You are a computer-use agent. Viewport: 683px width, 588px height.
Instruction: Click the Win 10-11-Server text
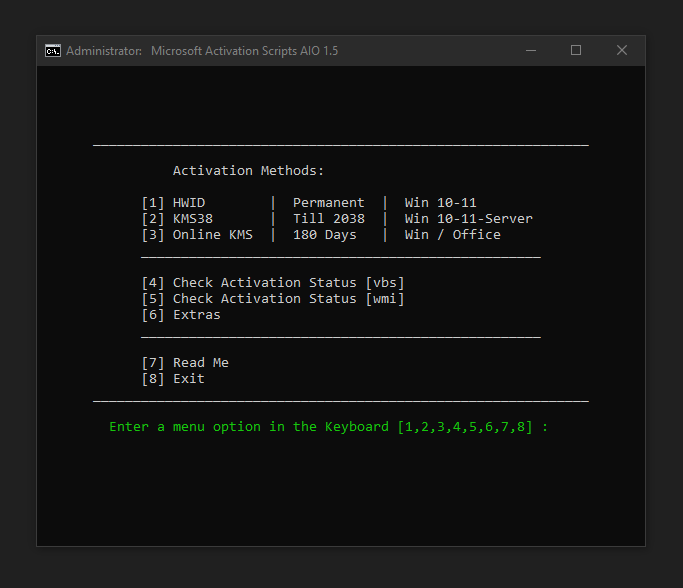[x=468, y=219]
